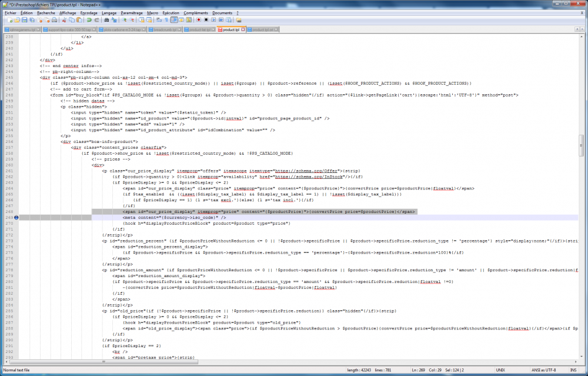Switch to the breadcrumb.tpl tab
The image size is (588, 376).
tap(163, 29)
